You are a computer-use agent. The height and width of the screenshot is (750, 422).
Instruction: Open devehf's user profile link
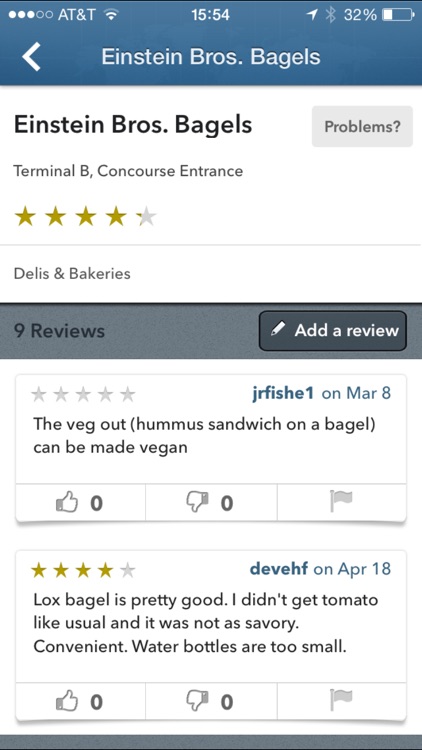click(279, 569)
